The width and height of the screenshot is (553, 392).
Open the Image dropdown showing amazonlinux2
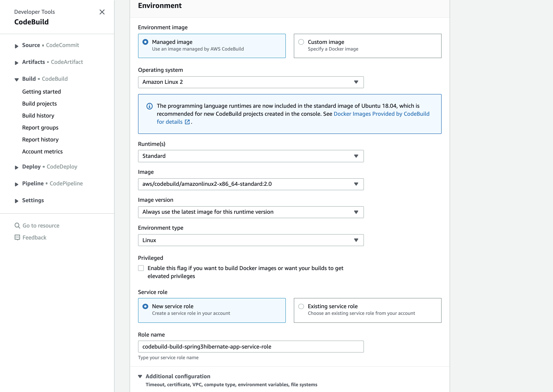click(x=251, y=184)
